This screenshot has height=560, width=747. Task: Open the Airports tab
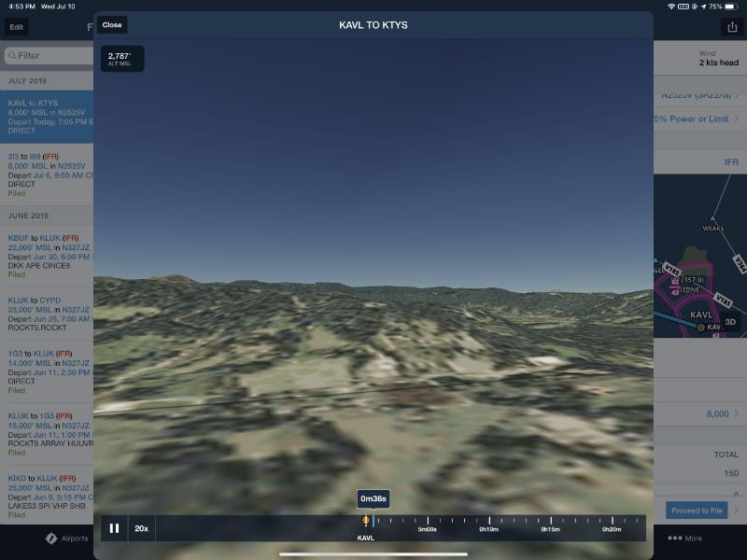[66, 539]
